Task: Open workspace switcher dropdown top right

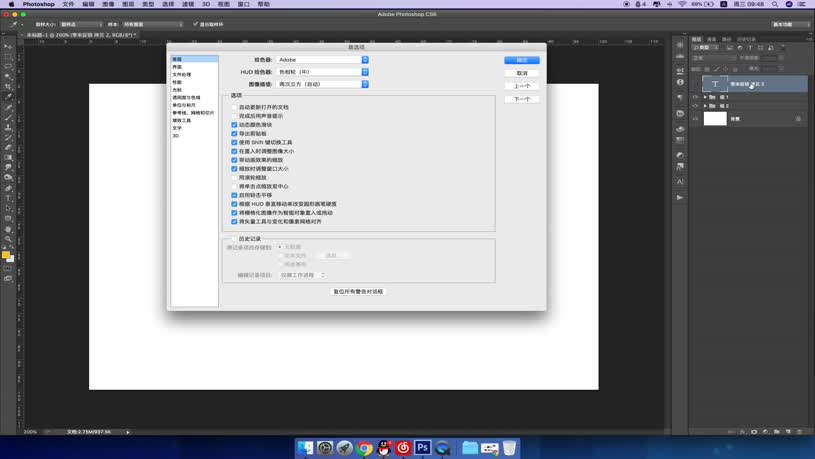Action: [x=791, y=24]
